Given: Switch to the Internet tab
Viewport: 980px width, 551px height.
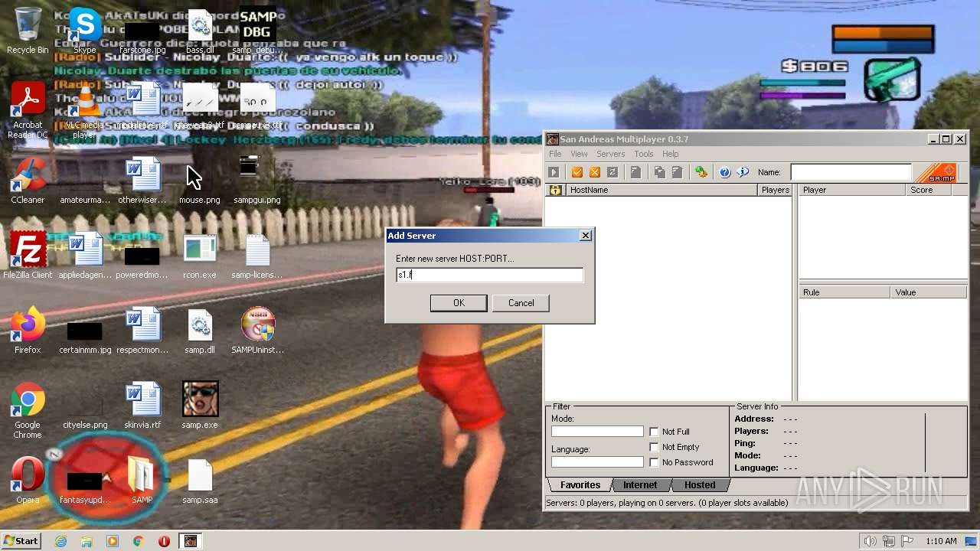Looking at the screenshot, I should (640, 485).
